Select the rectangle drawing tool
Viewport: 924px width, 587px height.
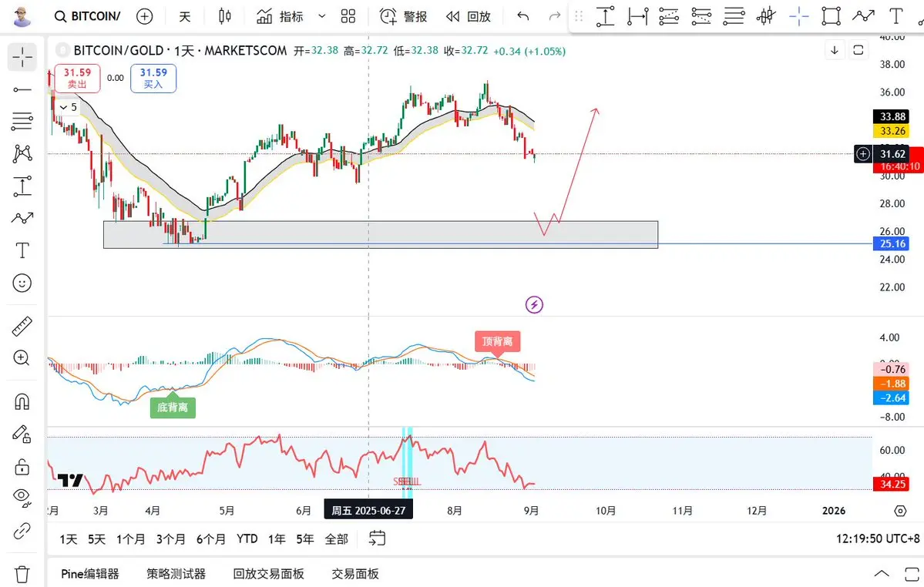click(x=831, y=16)
